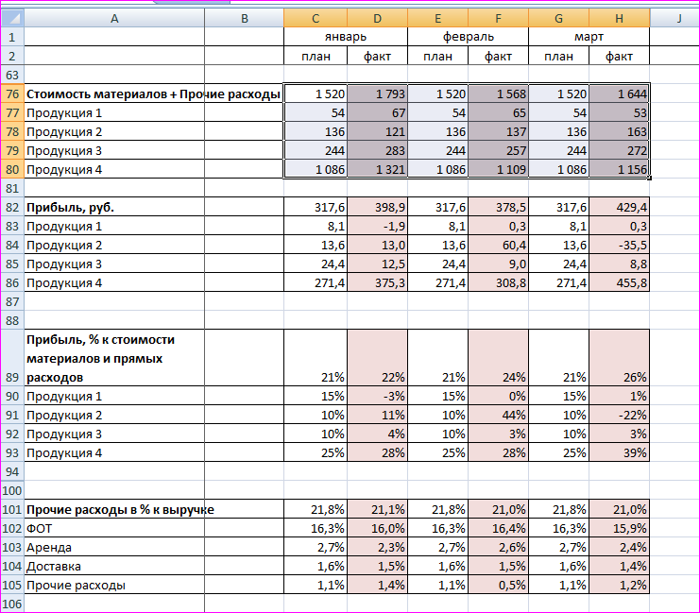The image size is (700, 613).
Task: Click 'Продукция 4' in row 93
Action: point(114,452)
